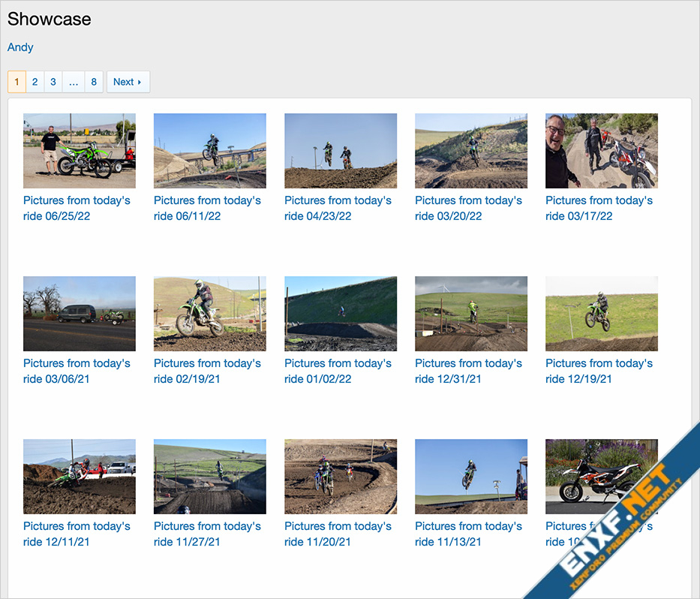
Task: Expand the ellipsis page selector
Action: click(x=74, y=82)
